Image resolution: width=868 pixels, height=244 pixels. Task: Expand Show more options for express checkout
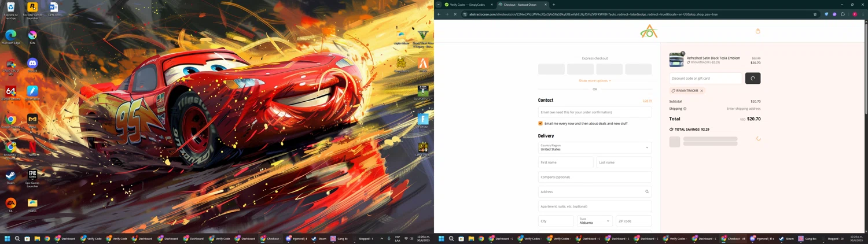click(x=595, y=80)
